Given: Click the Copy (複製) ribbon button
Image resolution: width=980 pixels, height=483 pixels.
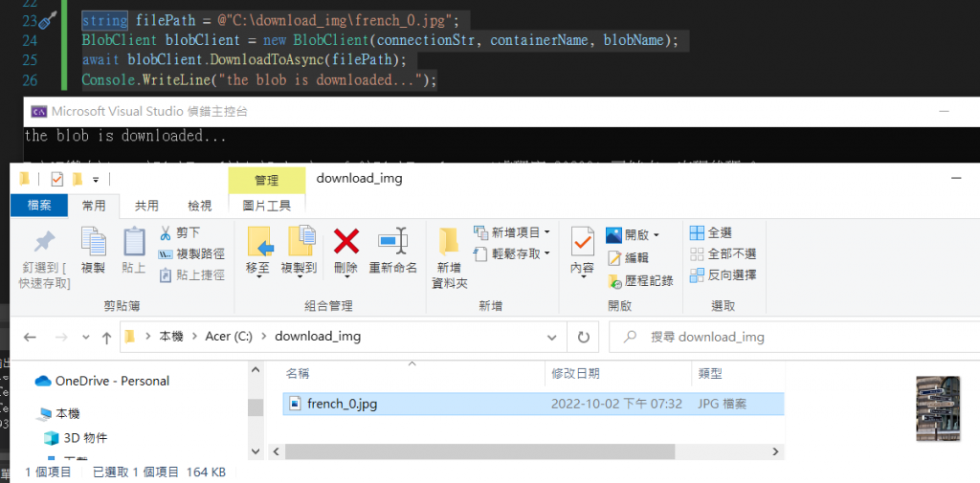Looking at the screenshot, I should click(x=93, y=251).
